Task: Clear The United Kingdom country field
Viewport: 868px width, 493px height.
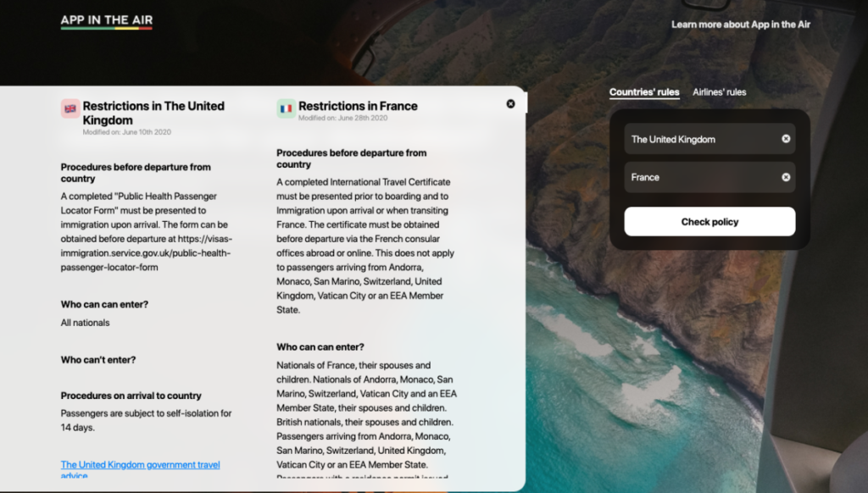Action: pyautogui.click(x=786, y=139)
